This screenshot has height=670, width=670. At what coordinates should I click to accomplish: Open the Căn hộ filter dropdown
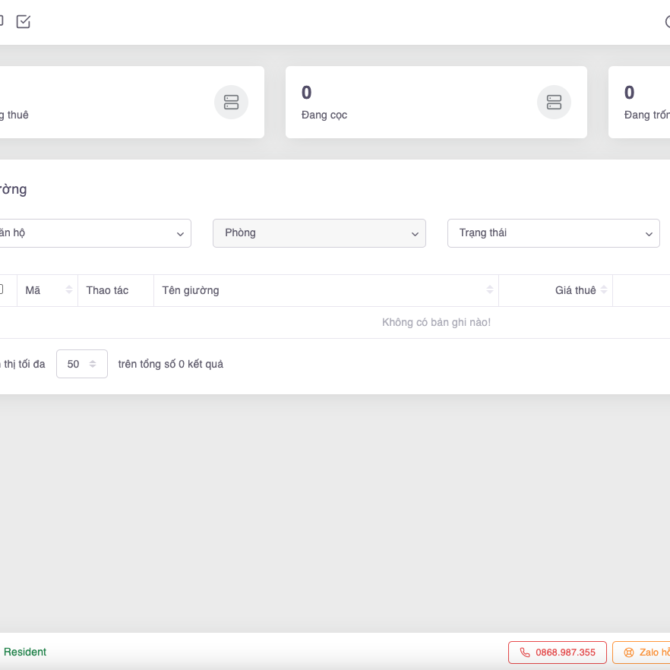(x=95, y=233)
